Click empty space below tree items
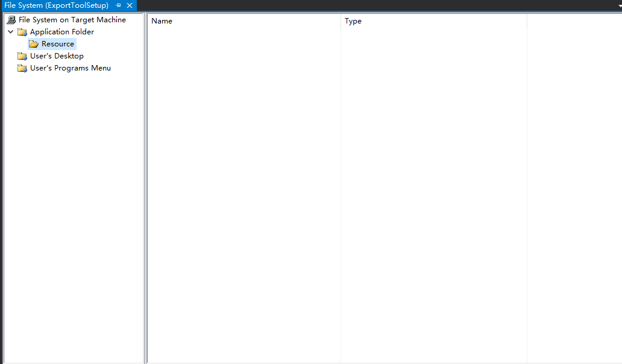This screenshot has height=364, width=622. 72,211
